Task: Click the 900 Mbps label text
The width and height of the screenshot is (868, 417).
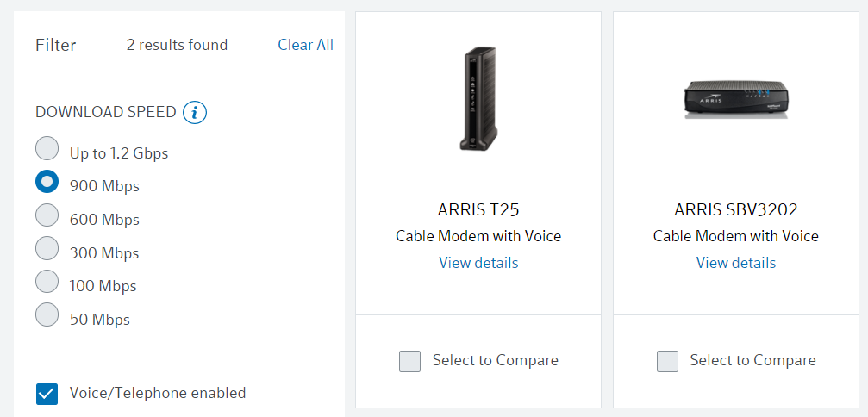Action: tap(104, 186)
